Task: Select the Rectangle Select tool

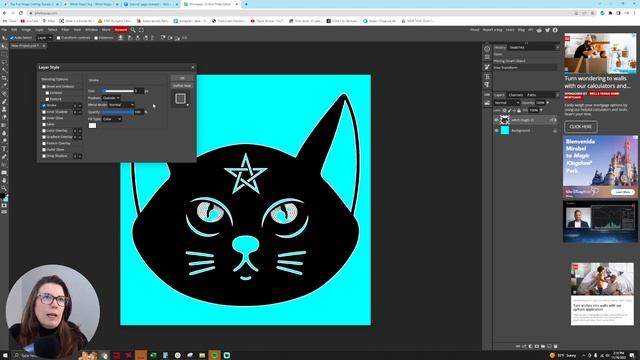Action: 4,54
